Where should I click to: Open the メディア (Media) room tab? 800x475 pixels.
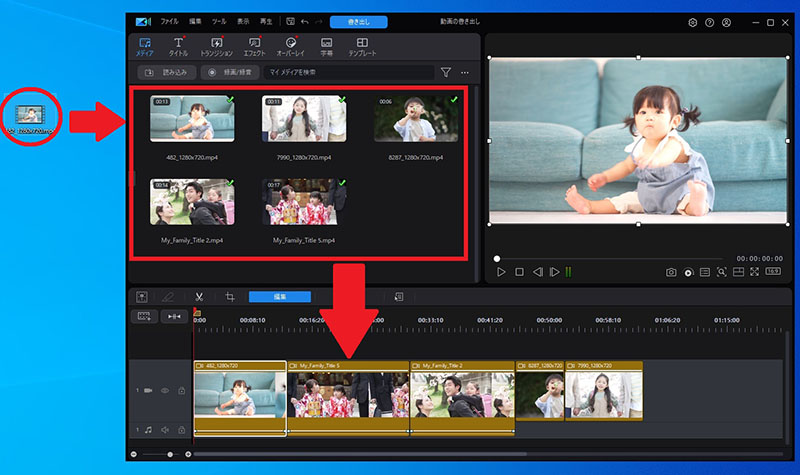145,46
